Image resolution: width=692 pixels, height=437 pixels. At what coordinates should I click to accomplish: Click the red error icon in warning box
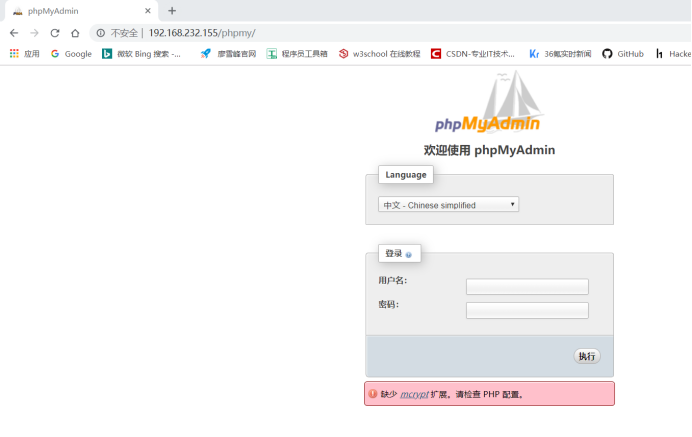(x=373, y=393)
